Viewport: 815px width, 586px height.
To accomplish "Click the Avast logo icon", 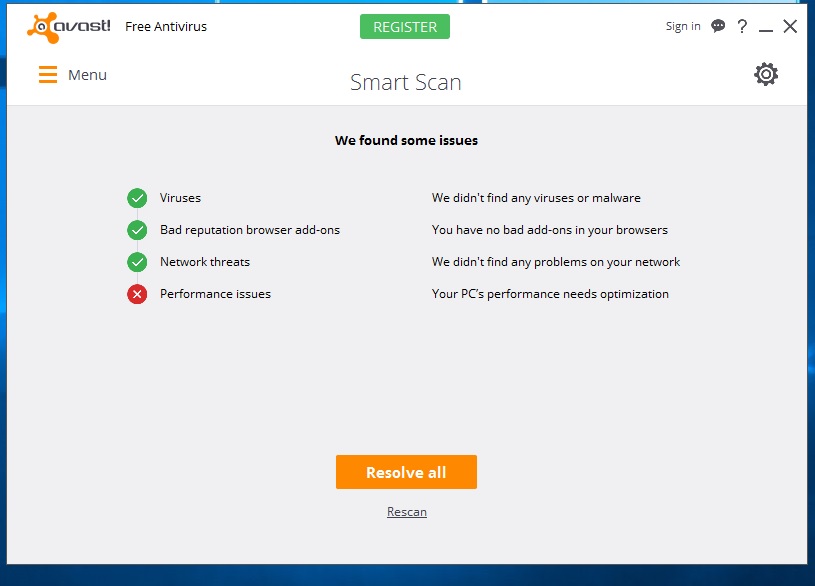I will (69, 27).
